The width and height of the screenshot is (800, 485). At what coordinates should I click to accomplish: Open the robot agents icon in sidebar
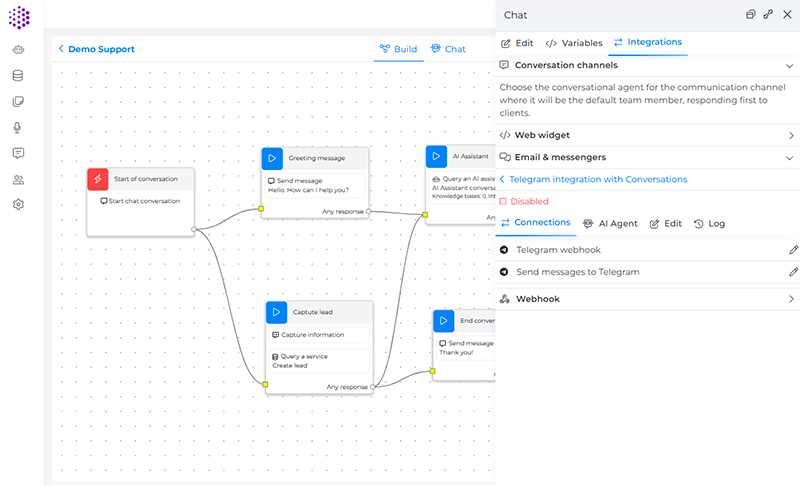click(x=18, y=50)
